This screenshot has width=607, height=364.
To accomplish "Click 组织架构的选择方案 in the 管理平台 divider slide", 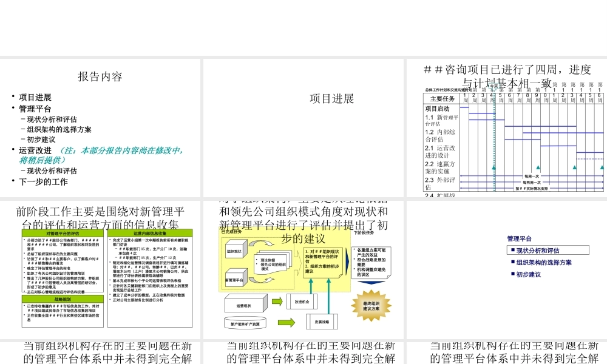I will click(544, 262).
